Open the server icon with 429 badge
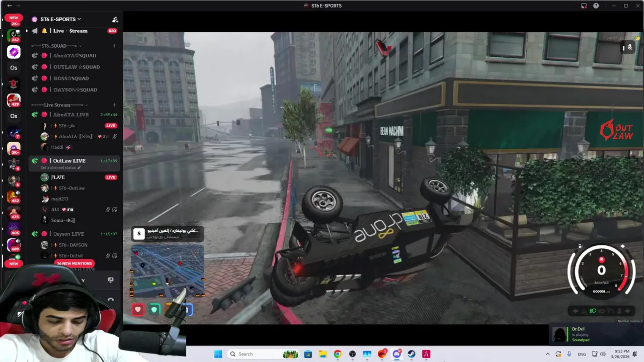This screenshot has width=644, height=362. coord(14,100)
